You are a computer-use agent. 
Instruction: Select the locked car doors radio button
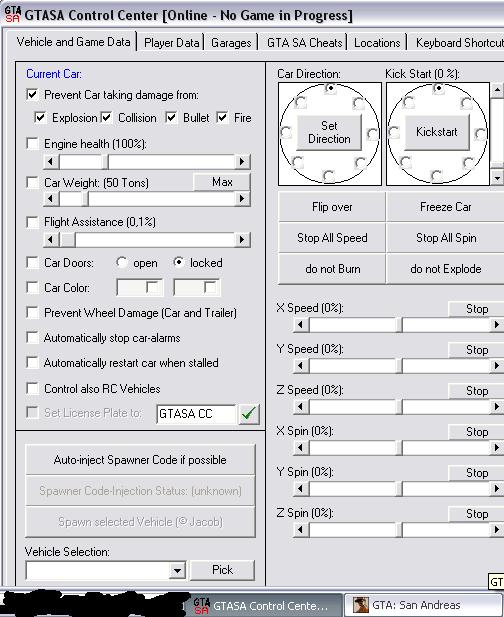click(179, 262)
